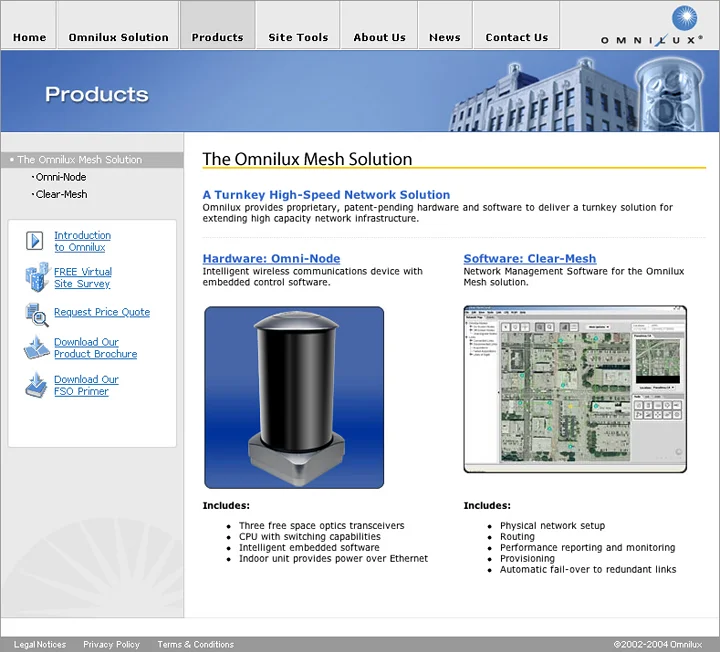This screenshot has height=652, width=720.
Task: Click the FSO Primer download icon
Action: (36, 385)
